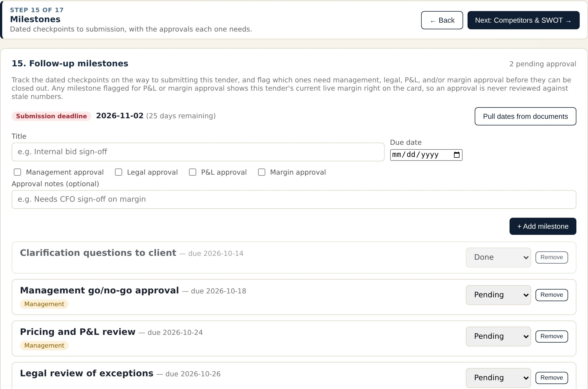Focus the milestone Title input field
This screenshot has height=389, width=588.
click(x=198, y=152)
